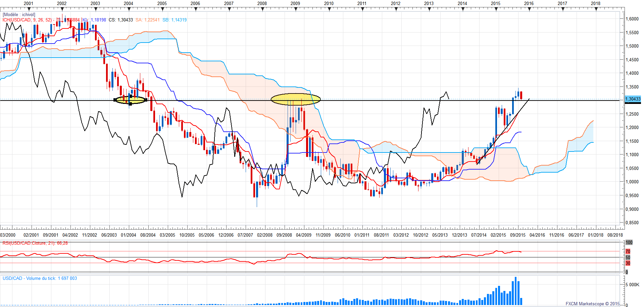Click the 05/2006 date label

206,235
